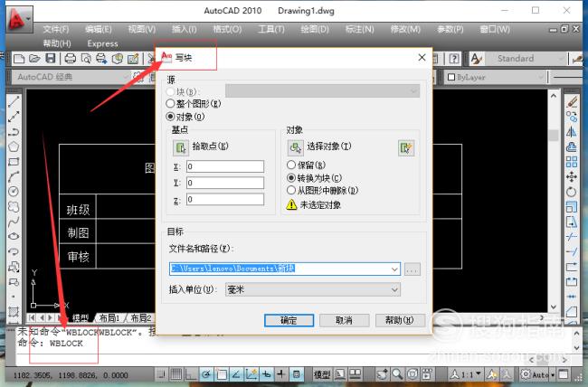This screenshot has height=387, width=588.
Task: Select the Move modify tool
Action: tap(572, 176)
